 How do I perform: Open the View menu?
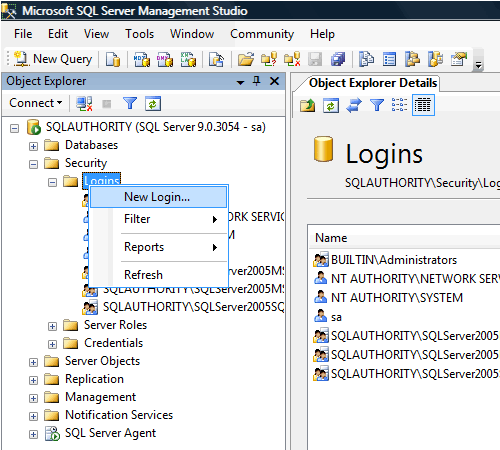96,34
